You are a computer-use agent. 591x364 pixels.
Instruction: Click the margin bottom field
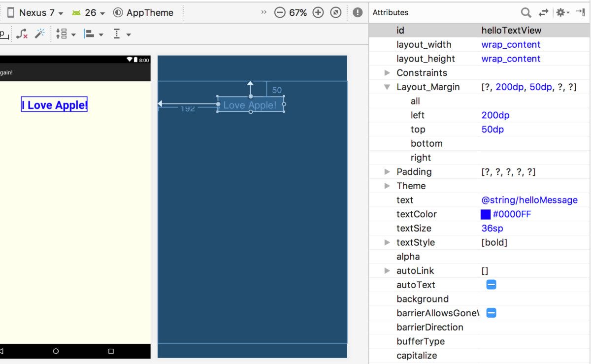tap(534, 143)
